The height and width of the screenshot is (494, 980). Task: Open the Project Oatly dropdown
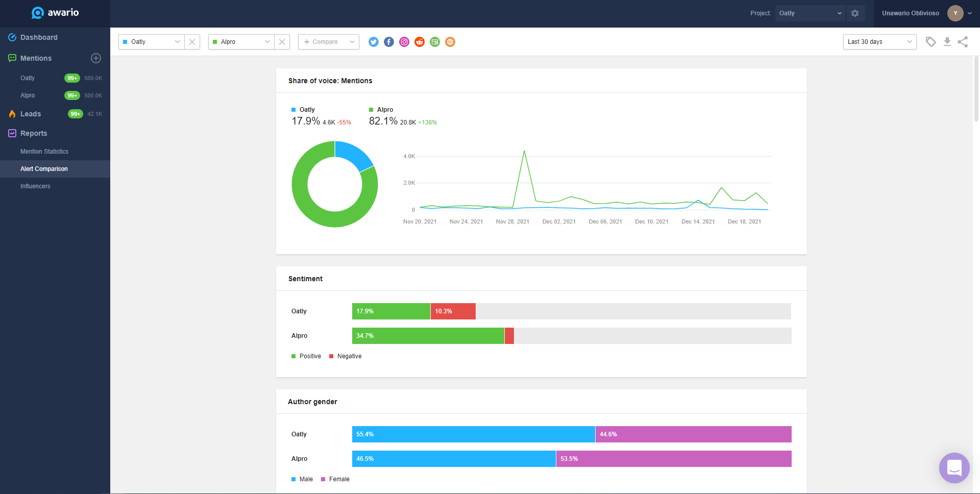tap(811, 13)
